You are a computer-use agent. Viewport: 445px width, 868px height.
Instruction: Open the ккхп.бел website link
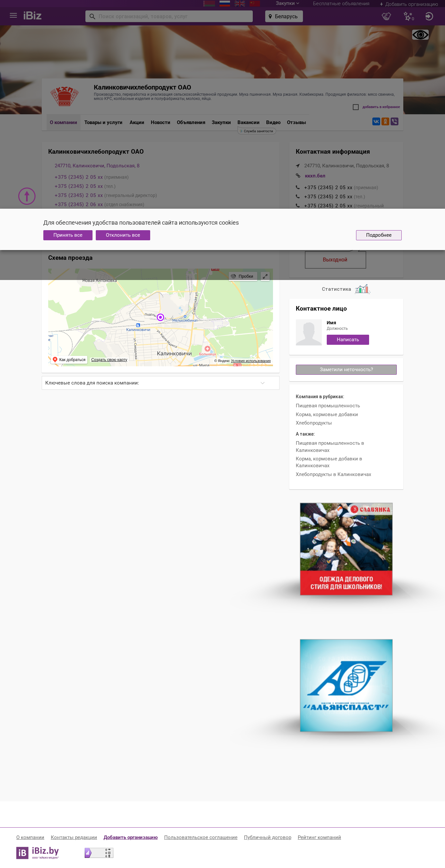pyautogui.click(x=315, y=176)
